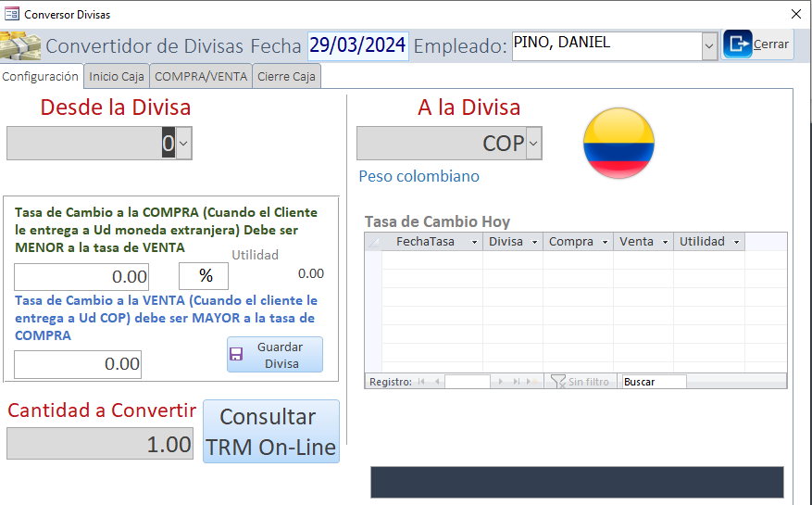
Task: Click the money stack logo icon
Action: point(20,45)
